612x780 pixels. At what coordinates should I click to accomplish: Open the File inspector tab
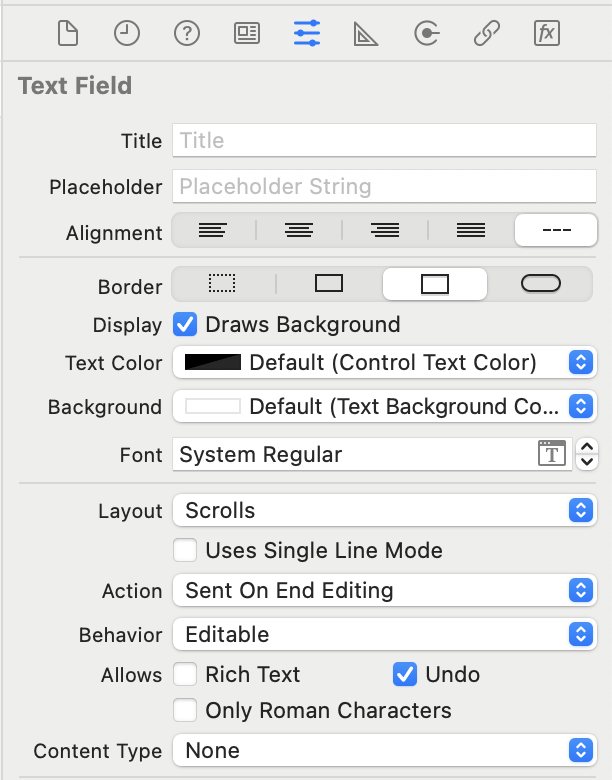coord(67,34)
